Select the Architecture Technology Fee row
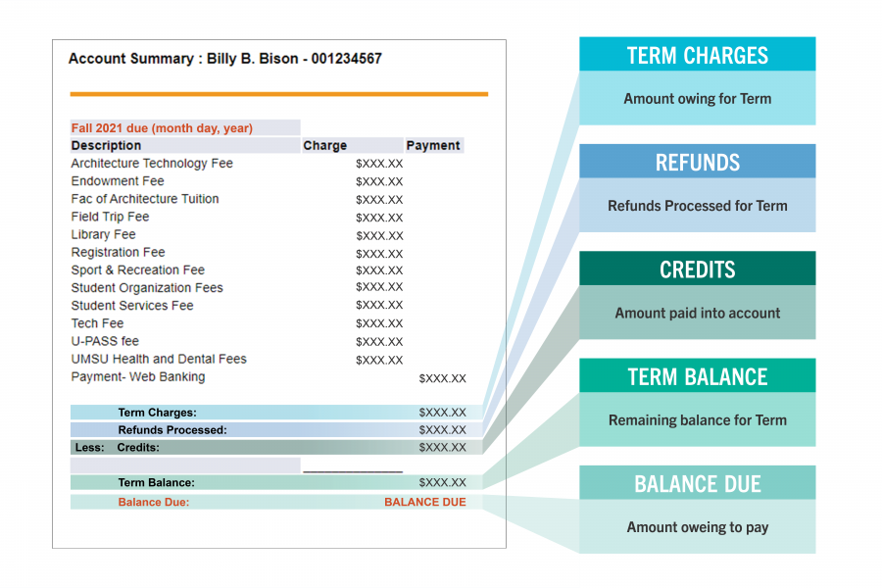This screenshot has width=882, height=588. pos(152,164)
